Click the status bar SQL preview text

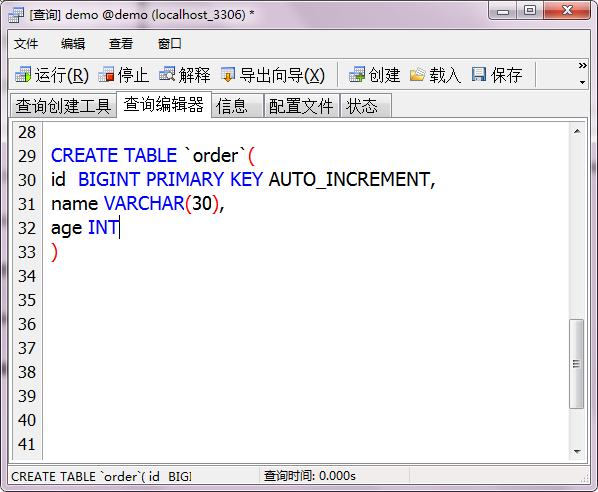(x=101, y=477)
